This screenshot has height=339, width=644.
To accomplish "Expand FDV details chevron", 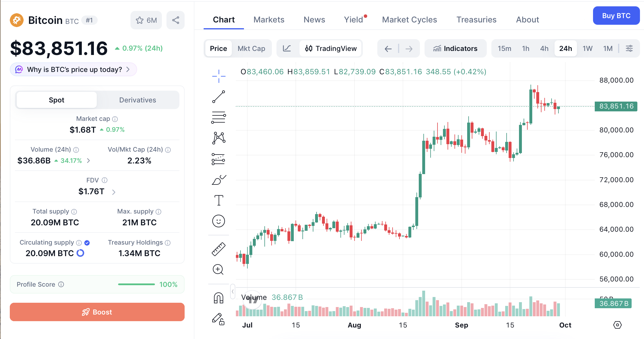I will click(x=113, y=192).
